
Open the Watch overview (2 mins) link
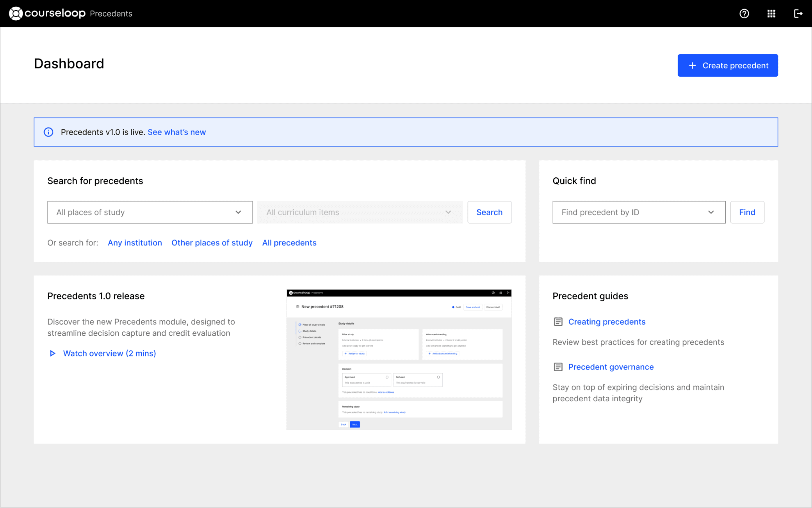click(109, 353)
